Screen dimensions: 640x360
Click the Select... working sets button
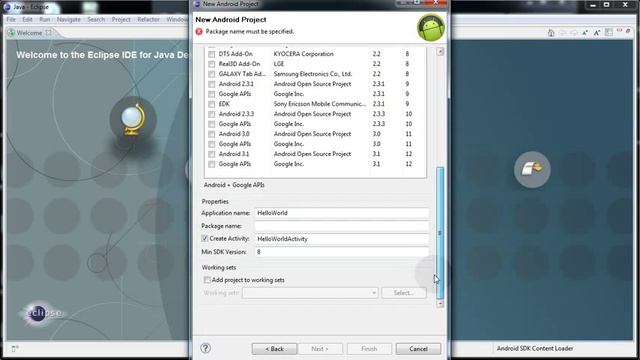(x=404, y=293)
